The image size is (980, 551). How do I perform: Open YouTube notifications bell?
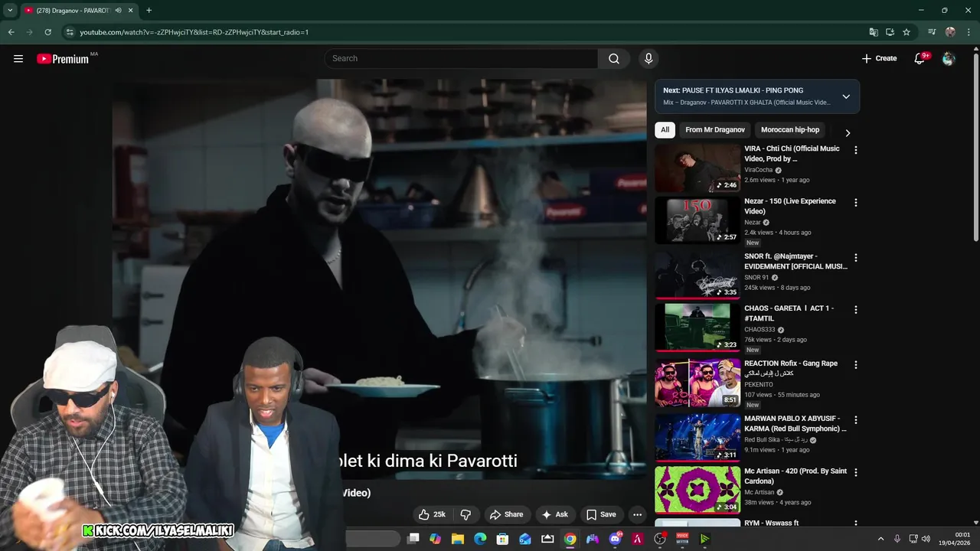click(x=920, y=58)
